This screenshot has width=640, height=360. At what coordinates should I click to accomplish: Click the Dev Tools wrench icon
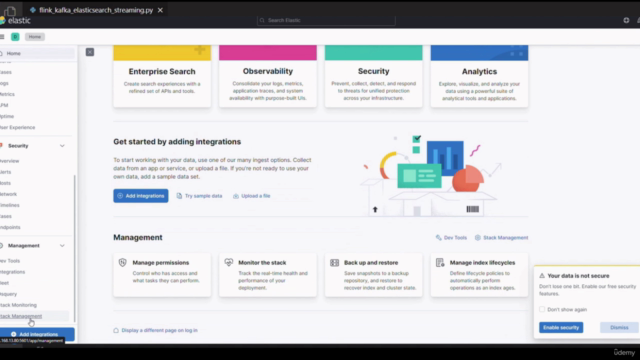[x=438, y=238]
